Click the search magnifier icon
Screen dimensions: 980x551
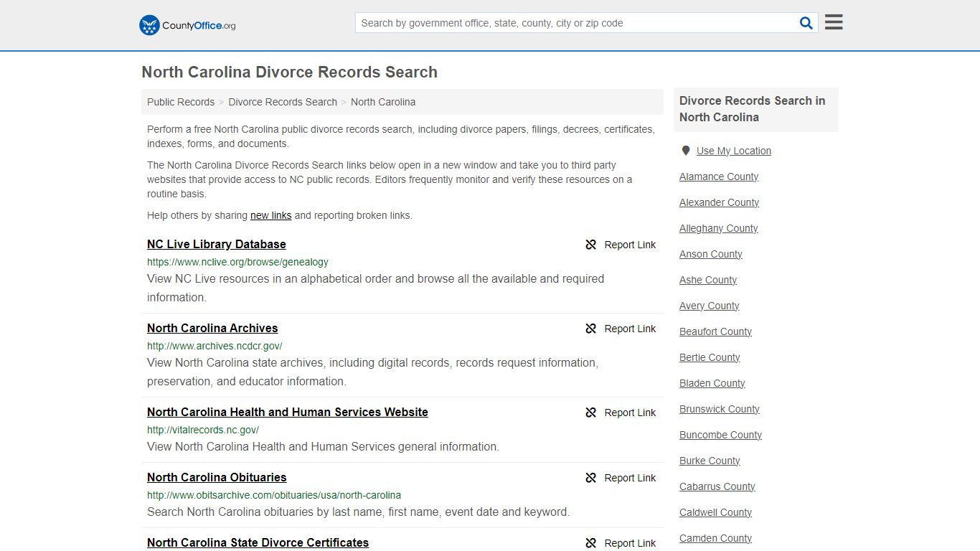[x=806, y=23]
